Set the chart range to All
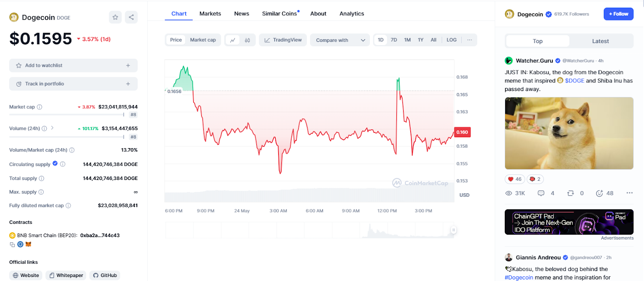Viewport: 644px width, 281px height. tap(433, 40)
